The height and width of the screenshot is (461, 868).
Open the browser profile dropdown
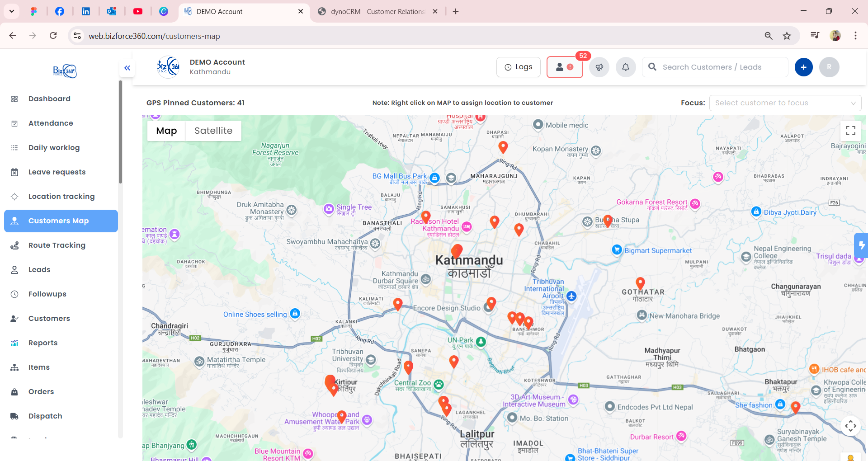835,36
